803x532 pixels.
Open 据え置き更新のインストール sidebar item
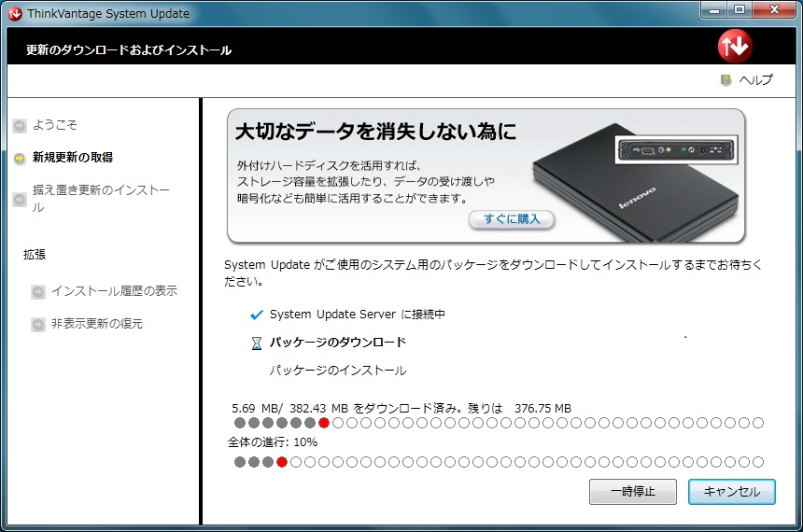[101, 199]
